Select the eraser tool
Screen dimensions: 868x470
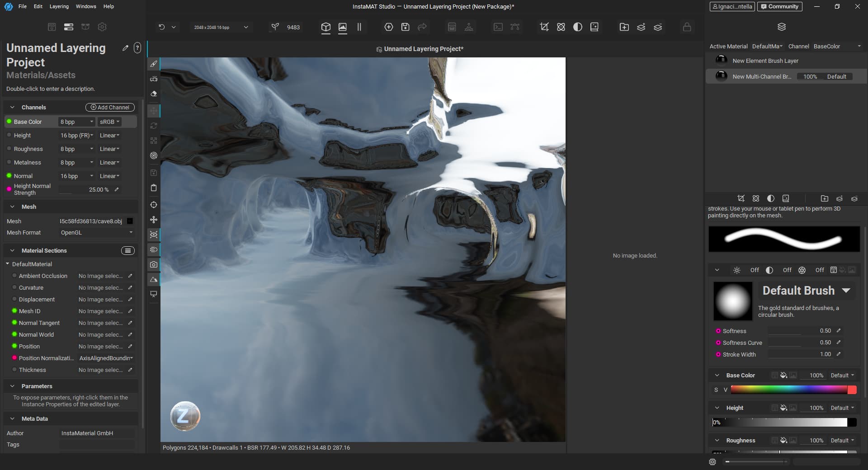click(154, 94)
